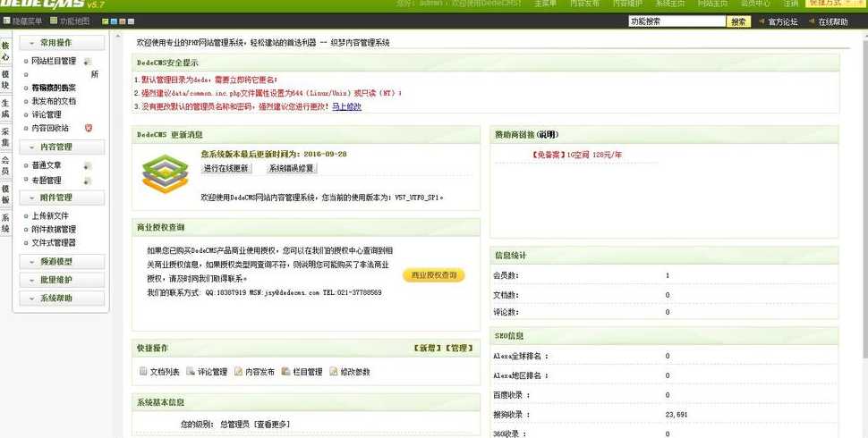Select the blue skin color swatch
Viewport: 868px width, 438px height.
[x=114, y=21]
